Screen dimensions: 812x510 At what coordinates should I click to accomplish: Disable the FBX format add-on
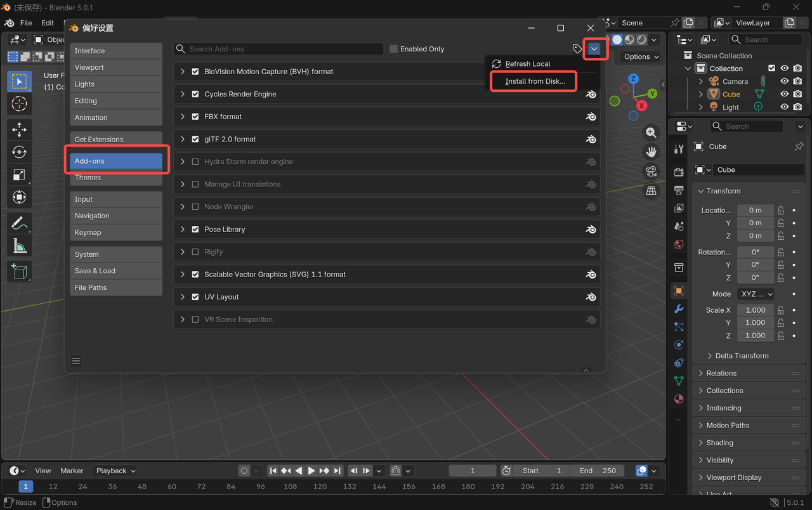click(x=195, y=116)
